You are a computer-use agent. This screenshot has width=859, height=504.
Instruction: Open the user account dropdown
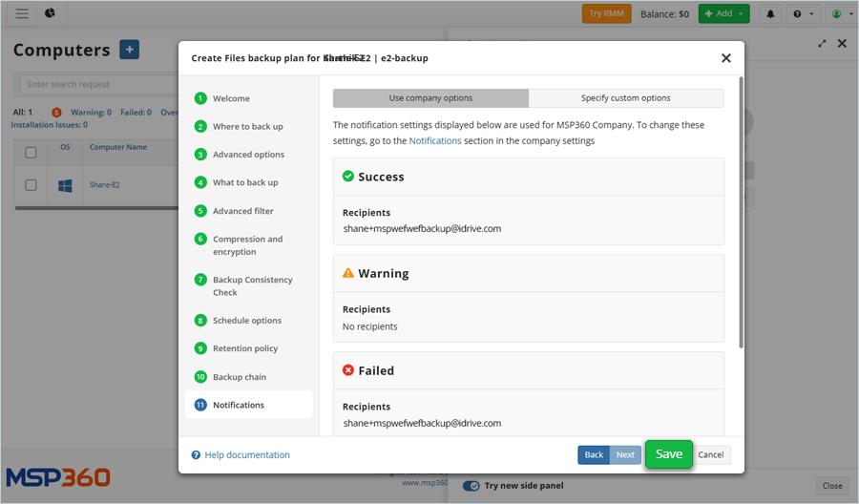[x=841, y=13]
